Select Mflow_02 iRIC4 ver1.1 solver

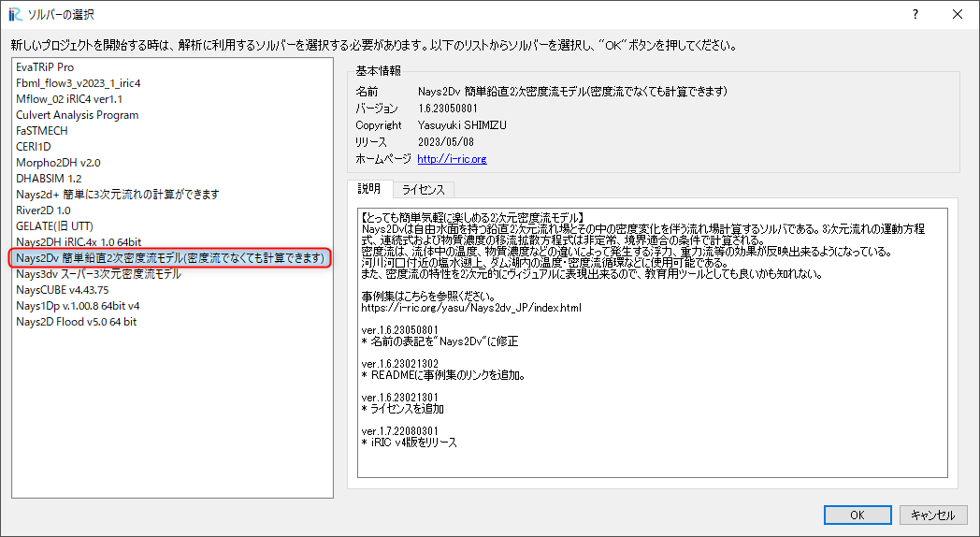pos(172,99)
